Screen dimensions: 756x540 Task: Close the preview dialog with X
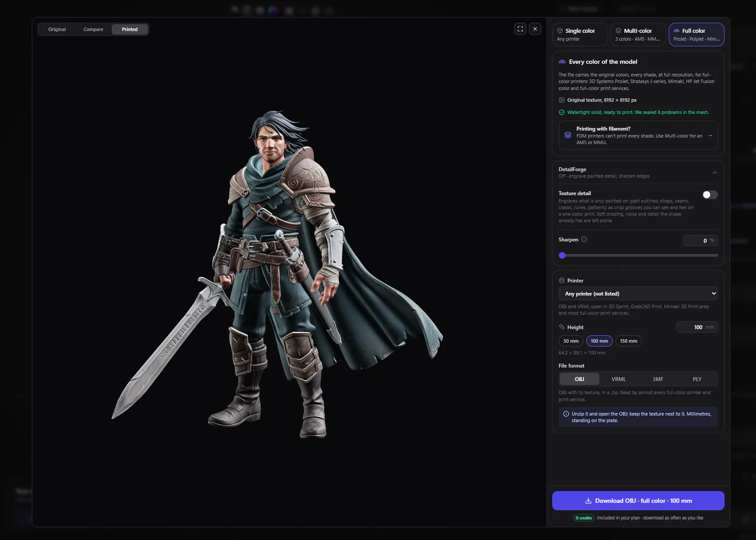coord(535,29)
